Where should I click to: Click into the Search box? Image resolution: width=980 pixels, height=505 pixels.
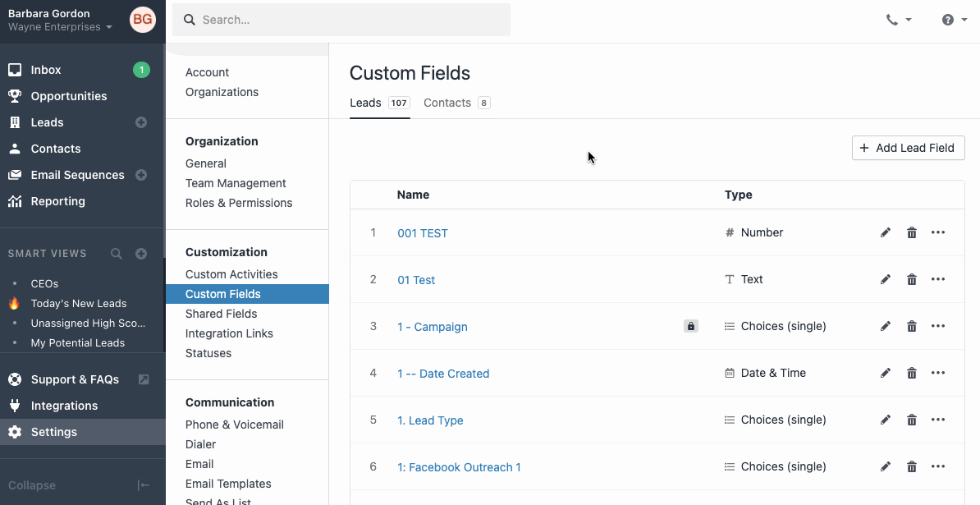(341, 20)
